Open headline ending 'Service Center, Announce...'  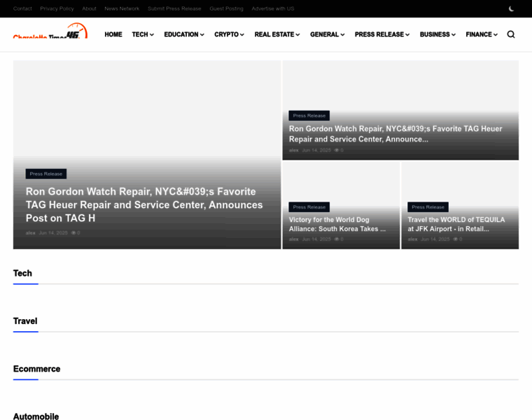tap(395, 134)
